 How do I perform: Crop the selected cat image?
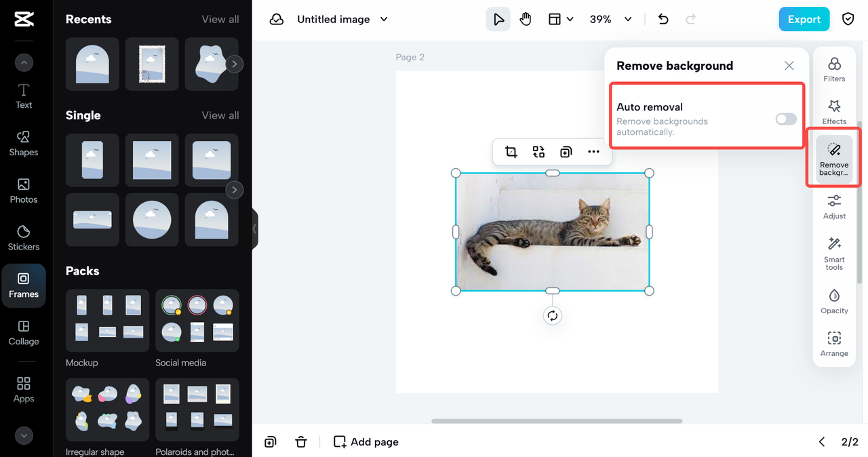tap(511, 152)
